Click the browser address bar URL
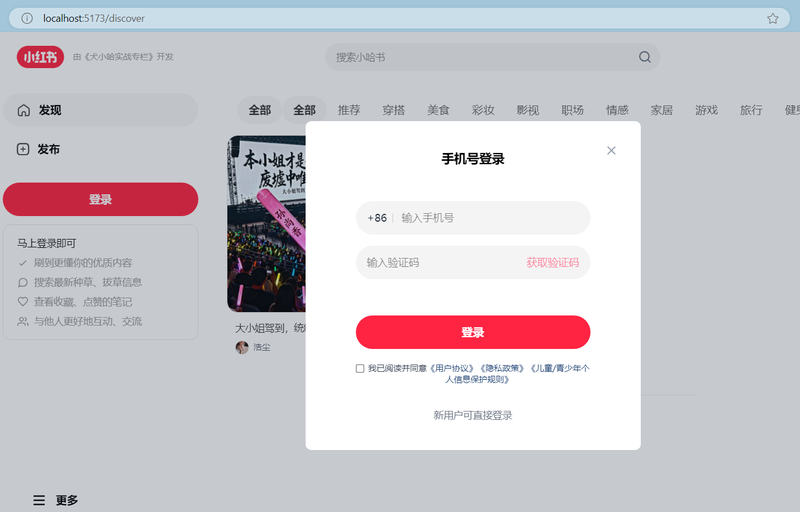This screenshot has width=800, height=512. point(94,18)
